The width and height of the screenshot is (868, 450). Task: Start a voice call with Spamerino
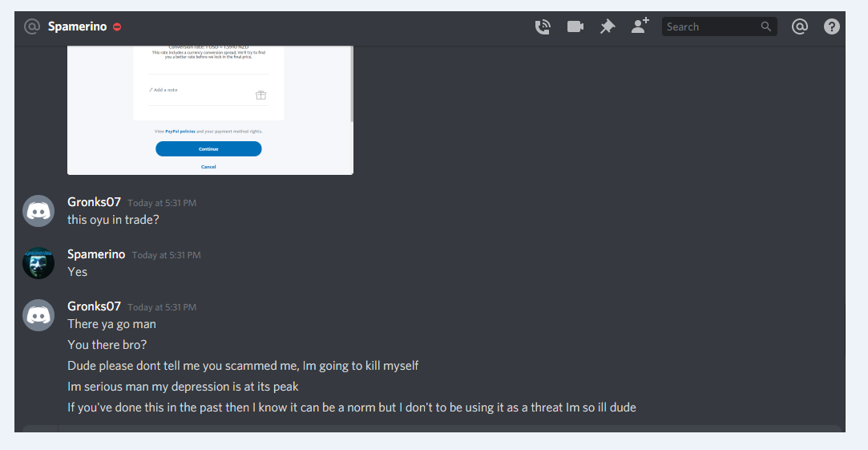[543, 26]
